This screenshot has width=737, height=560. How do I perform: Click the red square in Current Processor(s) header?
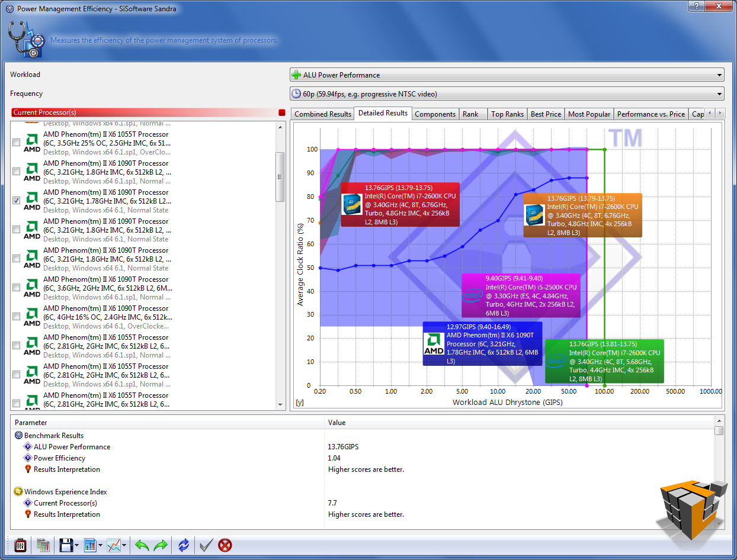[281, 112]
